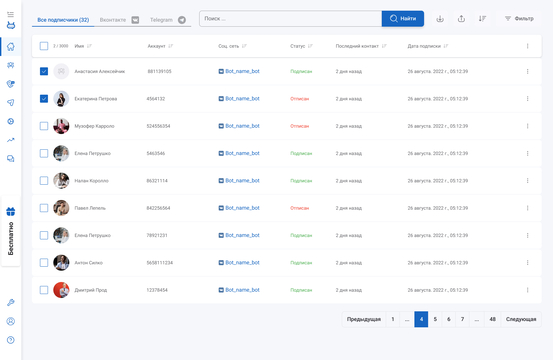
Task: Uncheck Анастасия Алексейчик row checkbox
Action: tap(44, 71)
